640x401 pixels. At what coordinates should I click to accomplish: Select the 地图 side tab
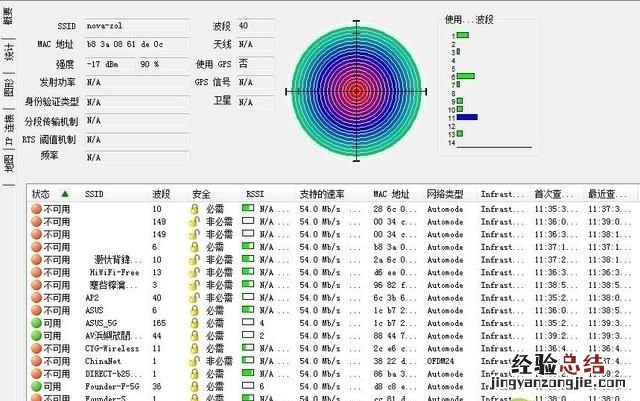click(8, 160)
